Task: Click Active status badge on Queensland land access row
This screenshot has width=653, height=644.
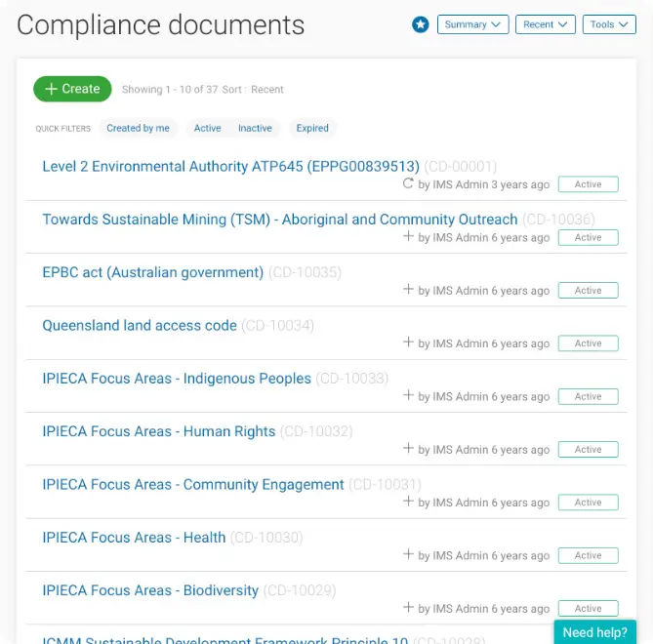Action: click(x=588, y=343)
